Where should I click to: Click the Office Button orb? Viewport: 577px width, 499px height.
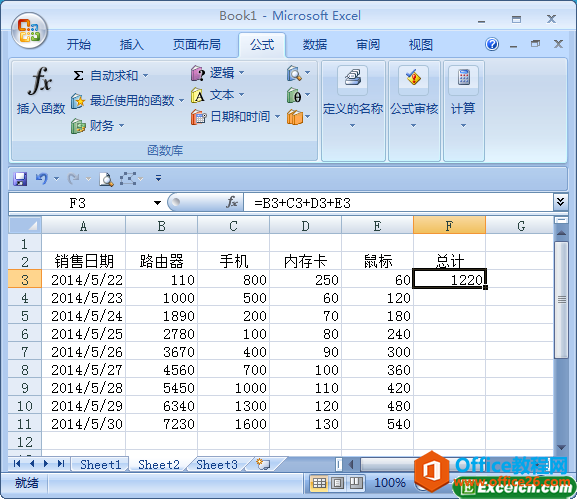pyautogui.click(x=29, y=31)
